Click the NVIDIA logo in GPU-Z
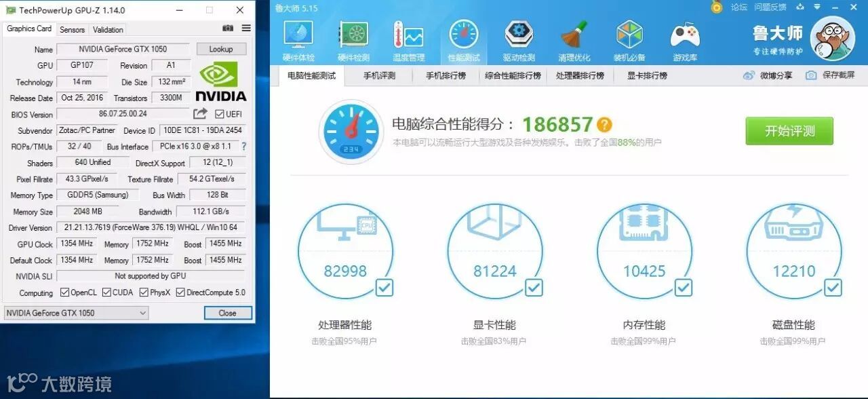This screenshot has height=399, width=868. tap(220, 82)
